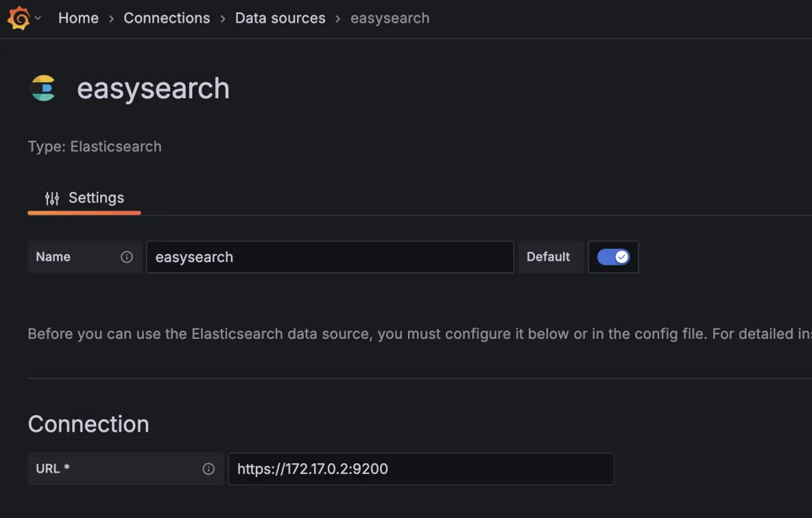Image resolution: width=812 pixels, height=518 pixels.
Task: Toggle the Default data source switch
Action: (613, 257)
